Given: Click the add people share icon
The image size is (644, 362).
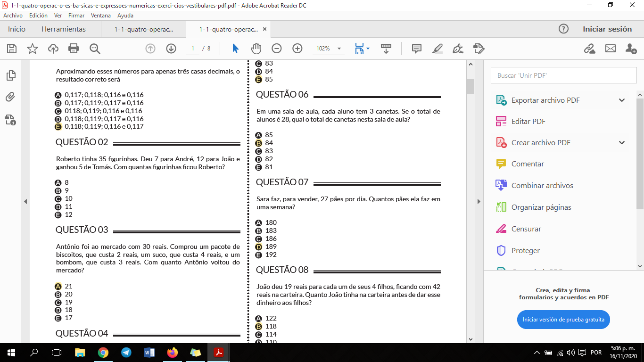Looking at the screenshot, I should click(x=631, y=49).
